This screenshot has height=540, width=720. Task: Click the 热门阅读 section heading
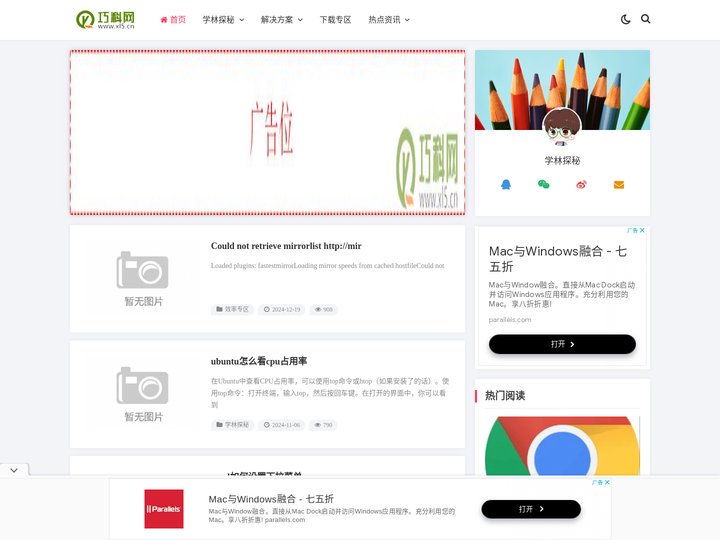point(505,395)
